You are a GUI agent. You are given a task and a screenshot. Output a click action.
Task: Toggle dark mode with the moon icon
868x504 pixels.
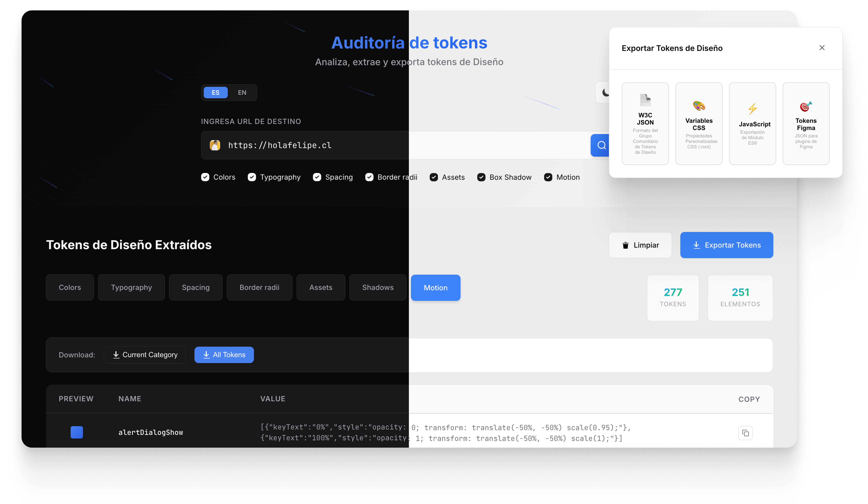(x=605, y=92)
